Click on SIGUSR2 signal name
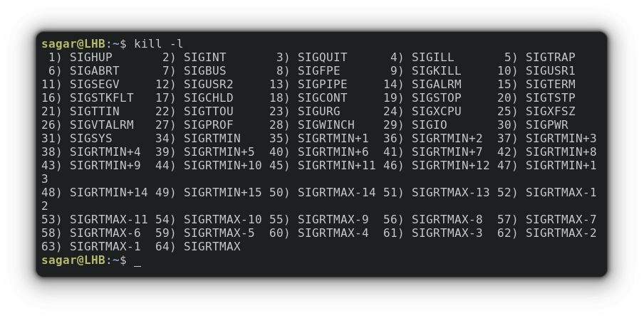644x318 pixels. click(x=208, y=84)
